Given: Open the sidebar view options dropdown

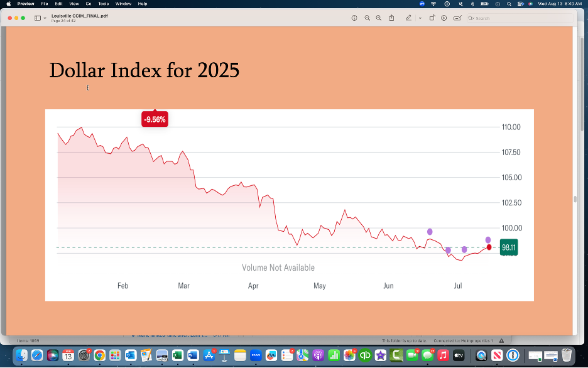Looking at the screenshot, I should click(x=45, y=18).
